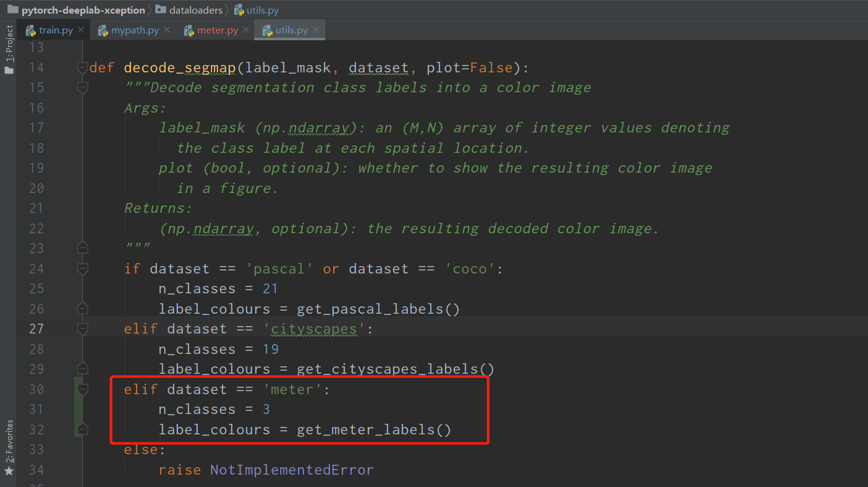
Task: Collapse the 'pascal' if-block fold marker
Action: (82, 269)
